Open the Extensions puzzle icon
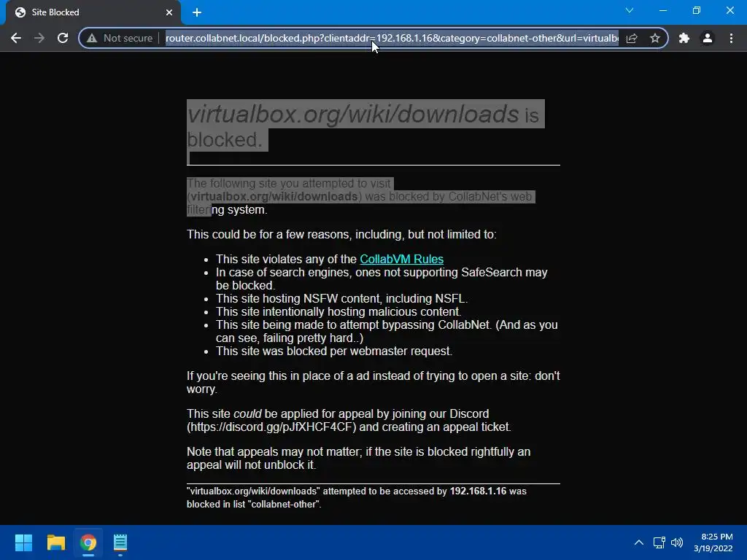Screen dimensions: 747x560 click(684, 38)
